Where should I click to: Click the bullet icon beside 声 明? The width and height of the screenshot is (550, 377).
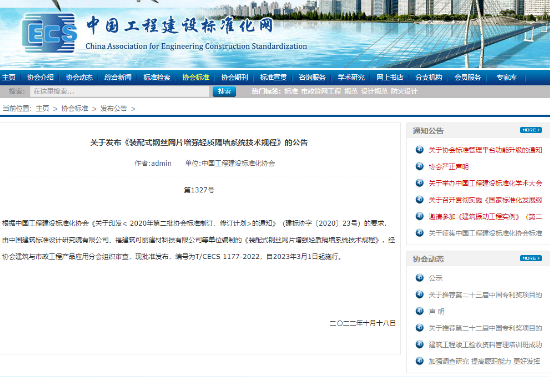click(x=420, y=311)
